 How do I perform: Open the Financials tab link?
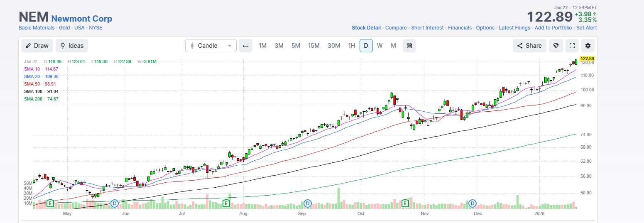pyautogui.click(x=460, y=28)
